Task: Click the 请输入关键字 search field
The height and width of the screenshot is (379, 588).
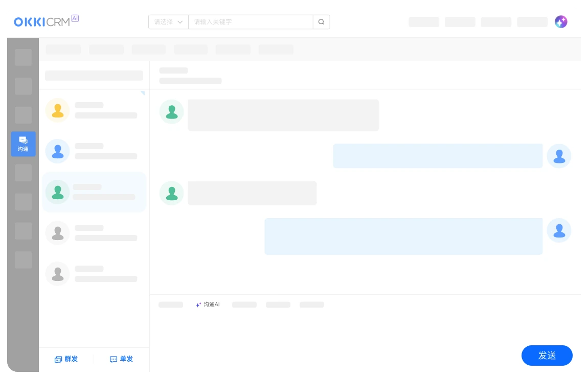Action: [251, 22]
